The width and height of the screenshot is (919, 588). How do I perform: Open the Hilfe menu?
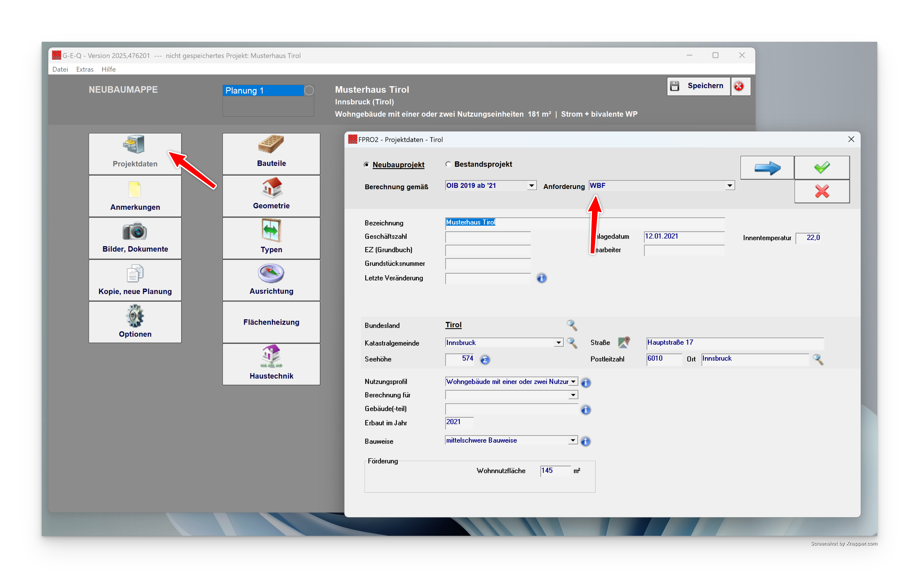(108, 69)
